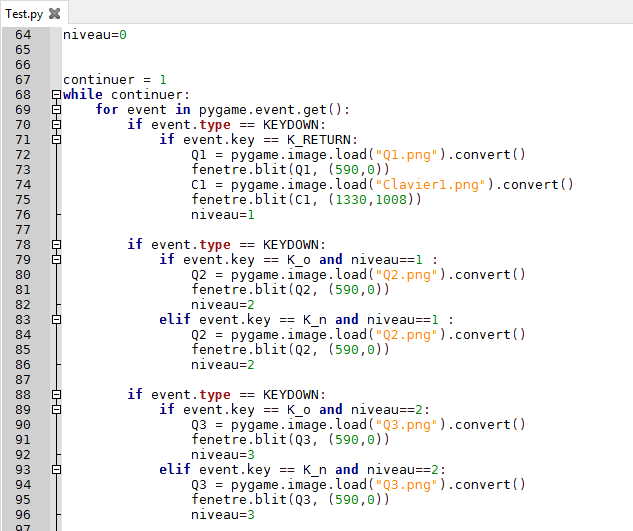Collapse the K_o niveau==1 block on line 79

tap(57, 260)
